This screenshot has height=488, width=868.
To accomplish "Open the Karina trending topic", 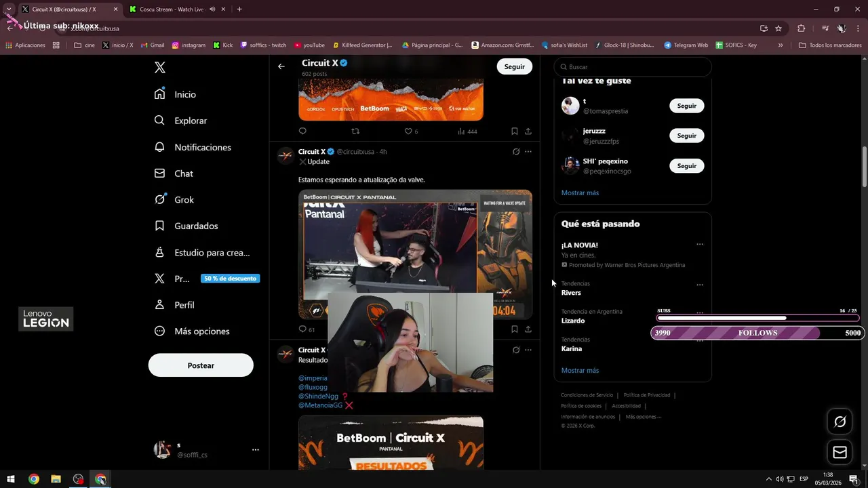I will coord(572,349).
